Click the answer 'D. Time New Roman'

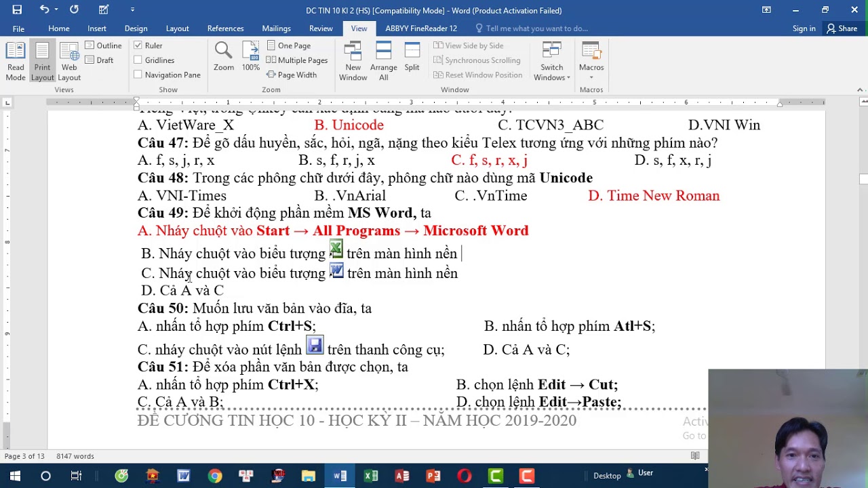pyautogui.click(x=654, y=196)
